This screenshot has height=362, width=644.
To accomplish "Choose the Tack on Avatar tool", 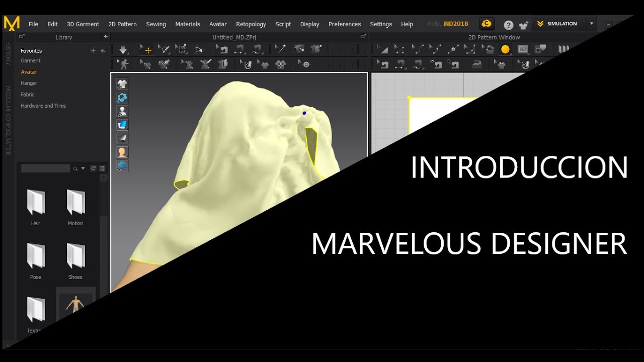I will click(x=298, y=49).
